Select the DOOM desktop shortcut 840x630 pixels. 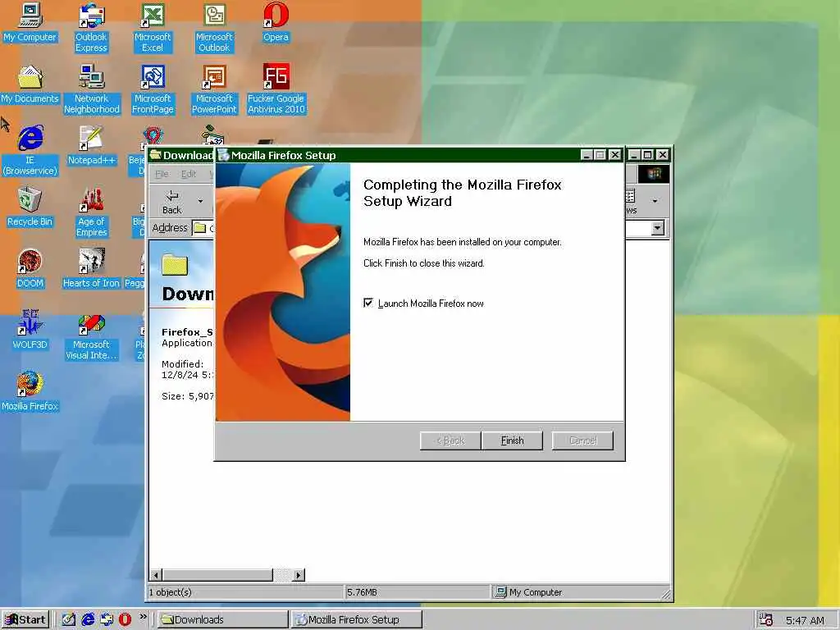pos(30,269)
